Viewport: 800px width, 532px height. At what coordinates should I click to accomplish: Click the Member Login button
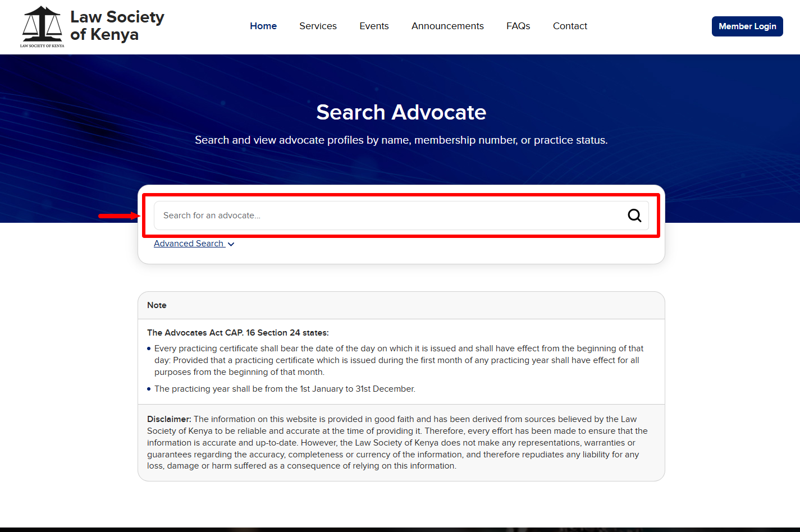pyautogui.click(x=747, y=26)
